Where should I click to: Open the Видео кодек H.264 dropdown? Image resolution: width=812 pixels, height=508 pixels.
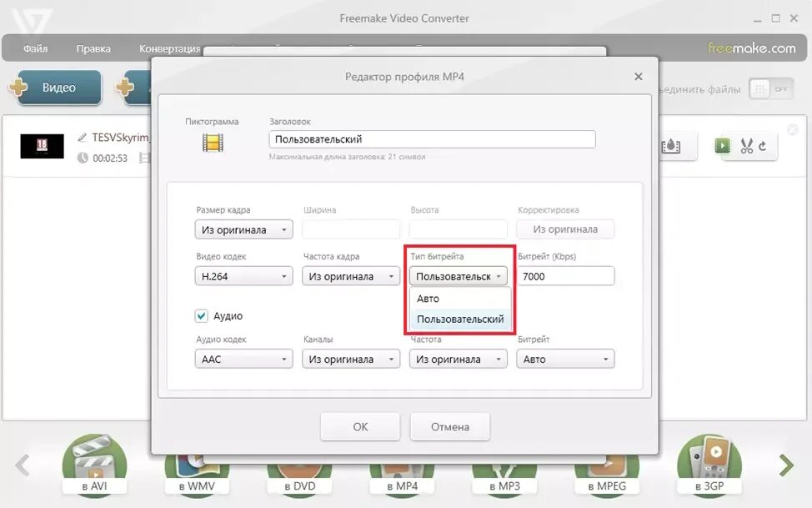coord(244,276)
